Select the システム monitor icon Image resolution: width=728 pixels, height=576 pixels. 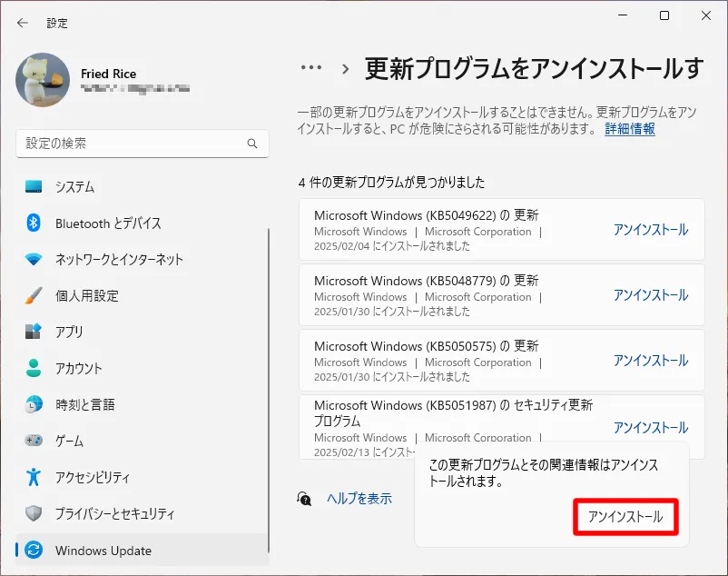[x=34, y=186]
